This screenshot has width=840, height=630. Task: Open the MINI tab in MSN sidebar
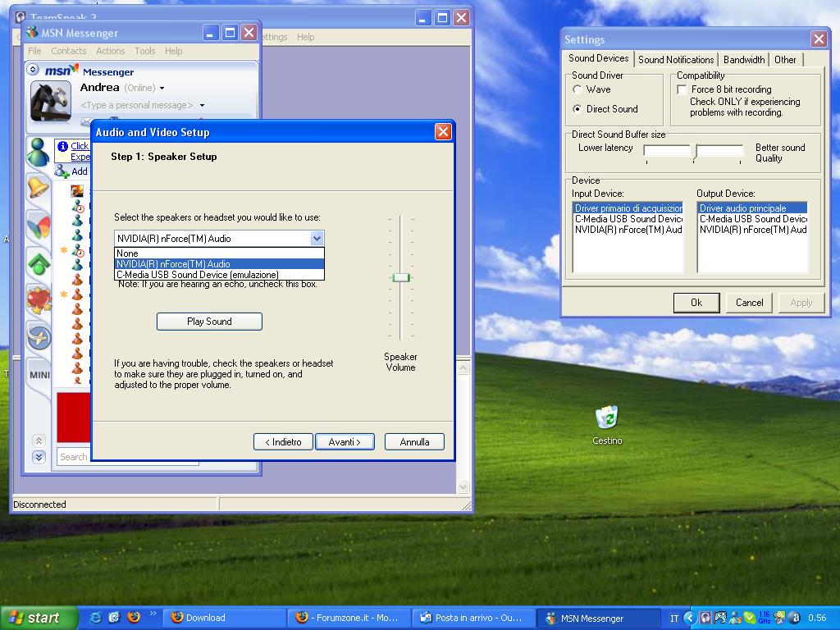tap(39, 374)
